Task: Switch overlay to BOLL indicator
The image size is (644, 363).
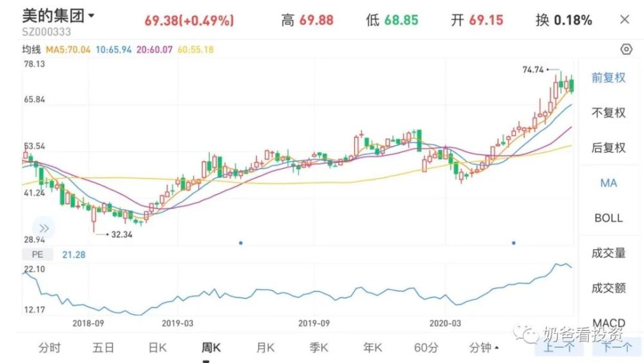Action: [609, 218]
